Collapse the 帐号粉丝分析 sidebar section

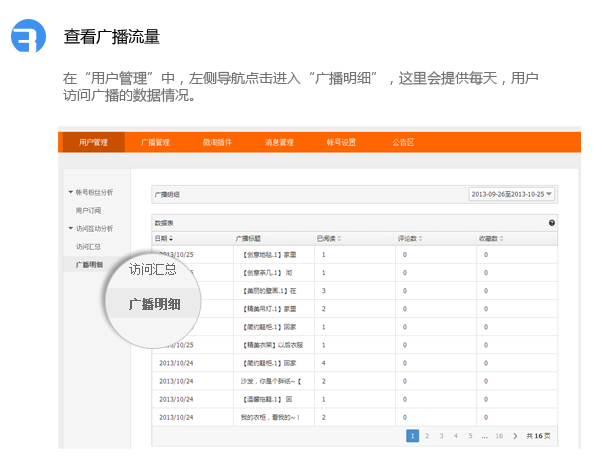(70, 192)
